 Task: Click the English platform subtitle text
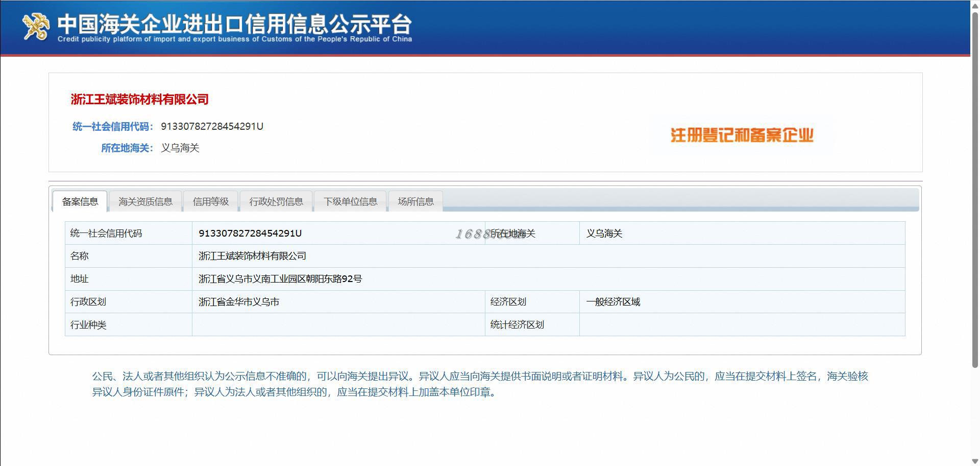(235, 39)
